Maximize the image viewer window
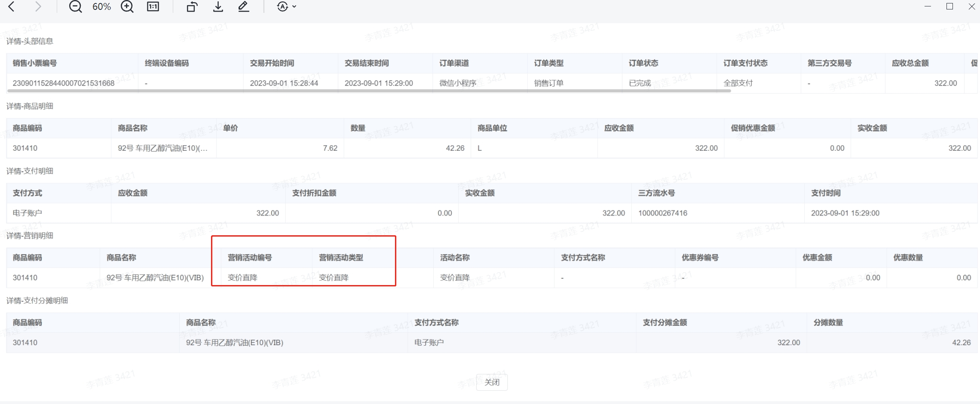Viewport: 980px width, 404px height. (949, 6)
